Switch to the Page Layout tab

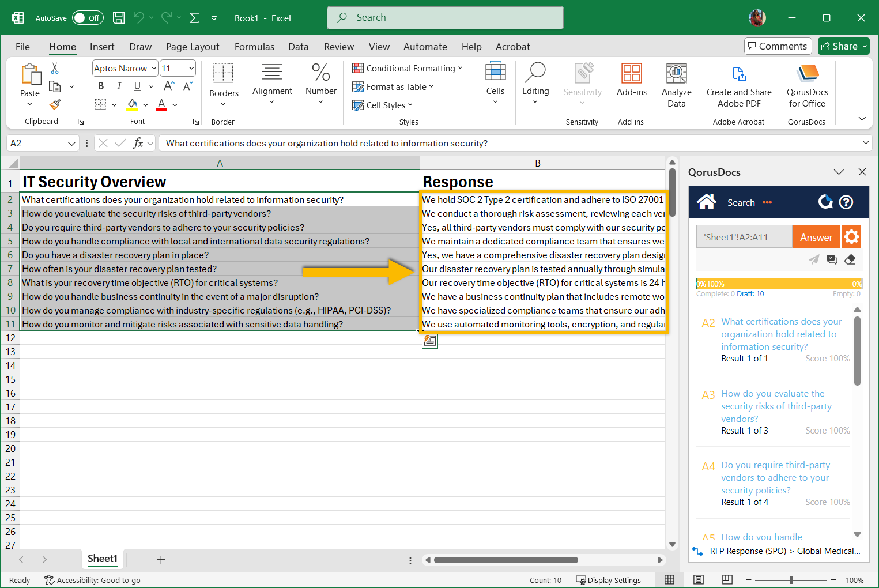coord(193,47)
